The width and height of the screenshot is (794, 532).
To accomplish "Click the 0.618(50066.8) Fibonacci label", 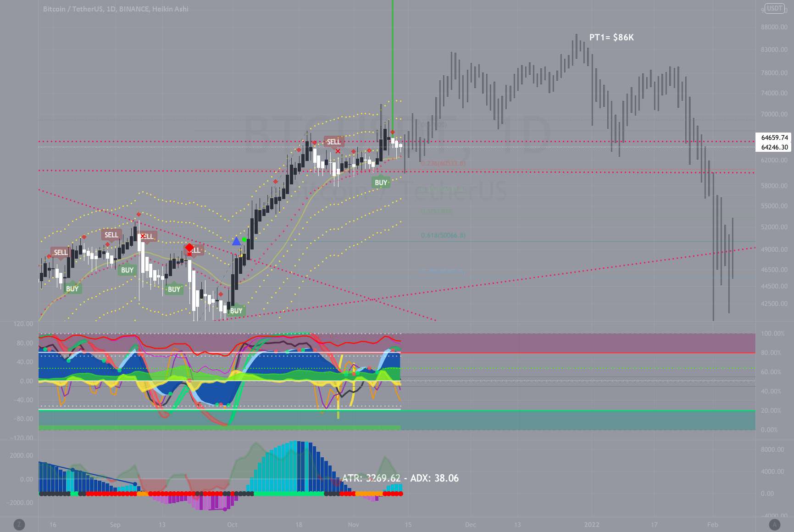I will [443, 235].
